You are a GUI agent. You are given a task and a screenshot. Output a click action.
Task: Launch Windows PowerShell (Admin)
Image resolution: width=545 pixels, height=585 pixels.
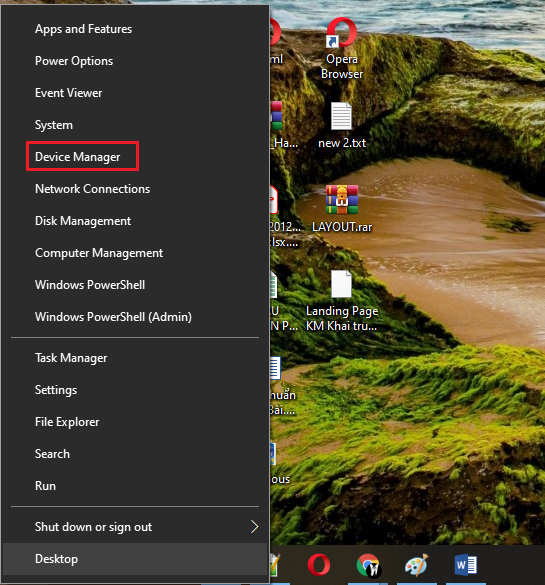coord(113,317)
